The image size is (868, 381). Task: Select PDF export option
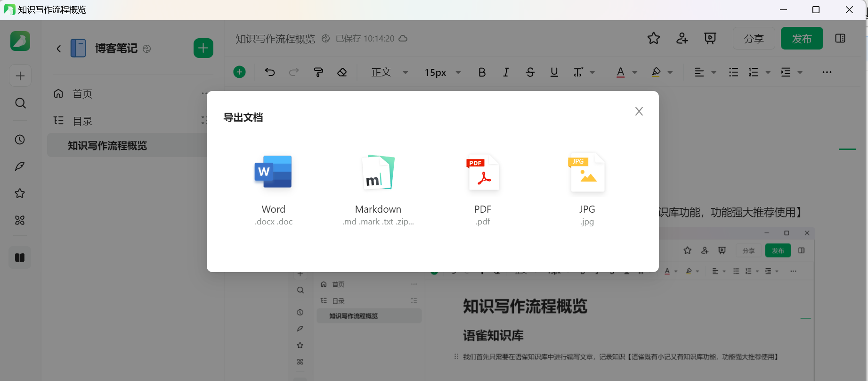coord(483,189)
